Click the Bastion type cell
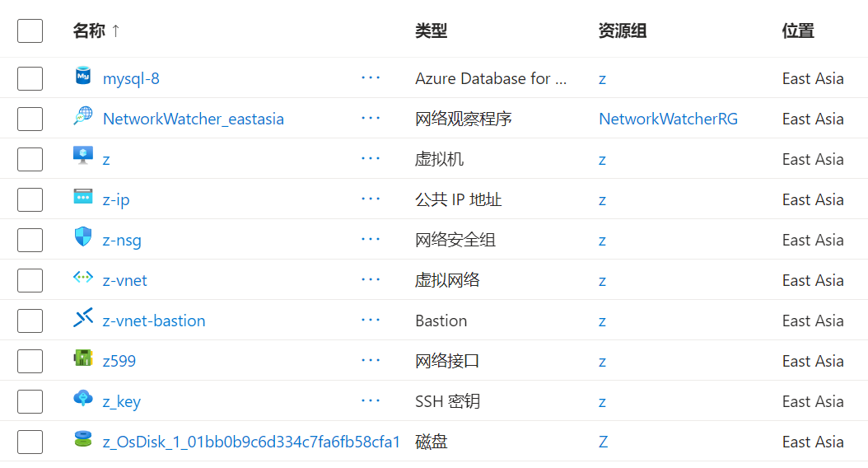Screen dimensions: 868x468 pyautogui.click(x=441, y=321)
